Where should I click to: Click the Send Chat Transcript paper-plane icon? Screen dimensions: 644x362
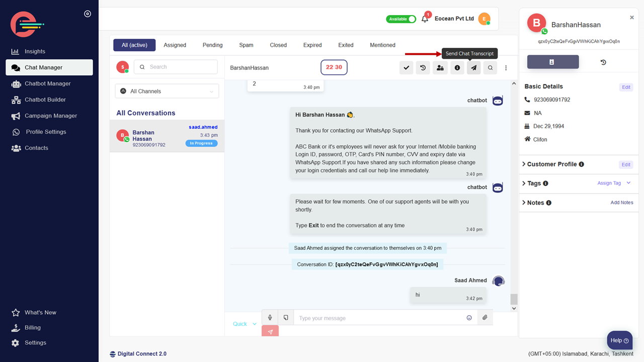click(473, 68)
